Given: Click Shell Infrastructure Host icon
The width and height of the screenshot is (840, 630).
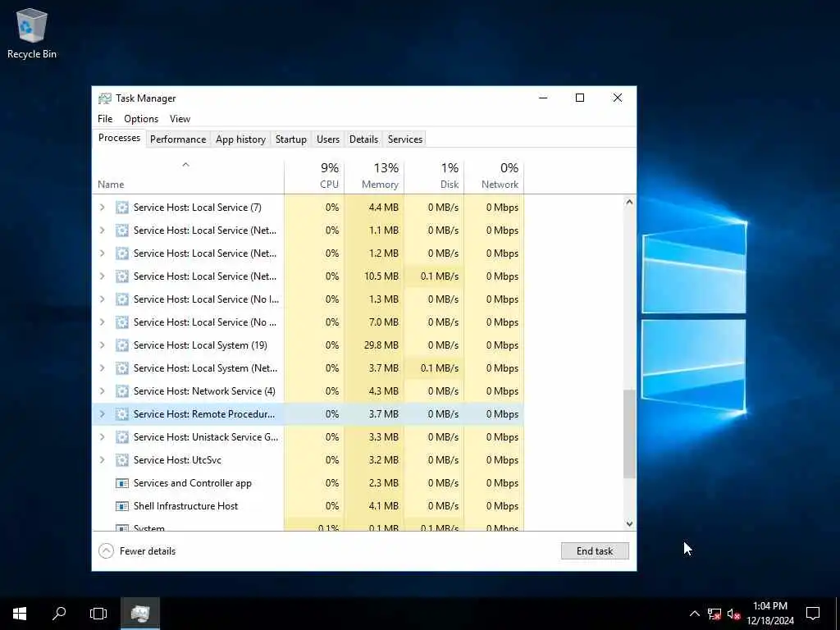Looking at the screenshot, I should click(122, 506).
